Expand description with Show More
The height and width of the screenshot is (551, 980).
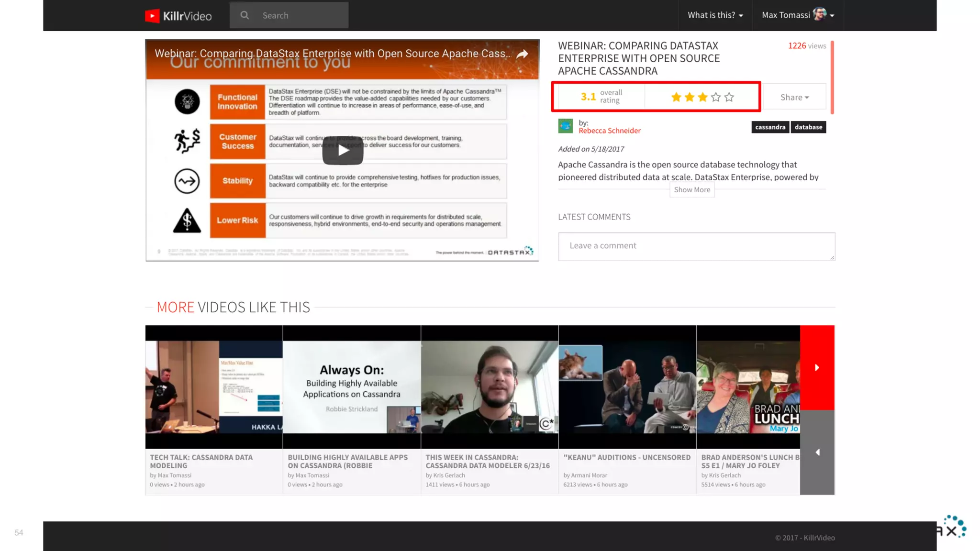coord(691,190)
